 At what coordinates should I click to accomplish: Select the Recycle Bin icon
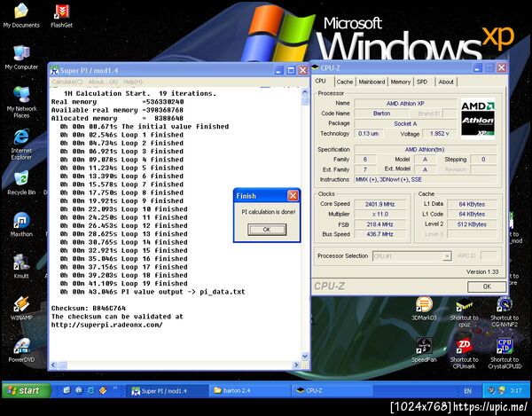21,184
